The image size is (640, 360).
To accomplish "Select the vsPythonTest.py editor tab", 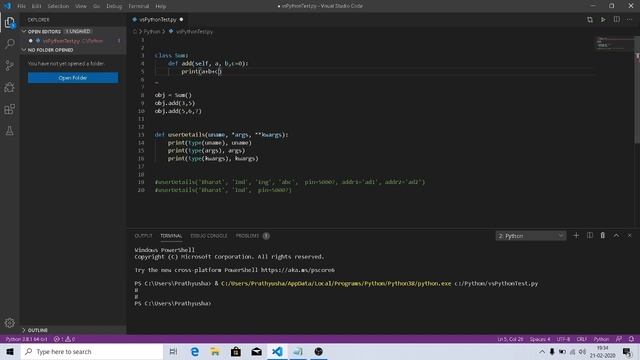I will click(x=158, y=20).
